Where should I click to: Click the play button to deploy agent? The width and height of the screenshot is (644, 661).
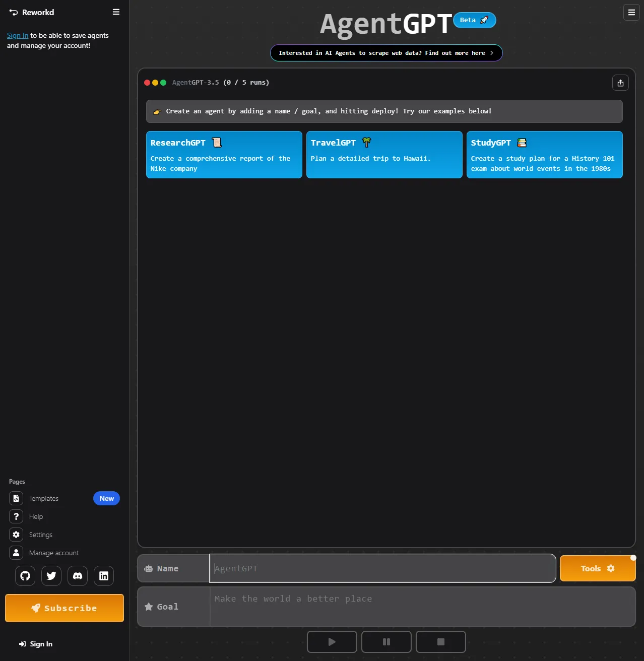332,642
